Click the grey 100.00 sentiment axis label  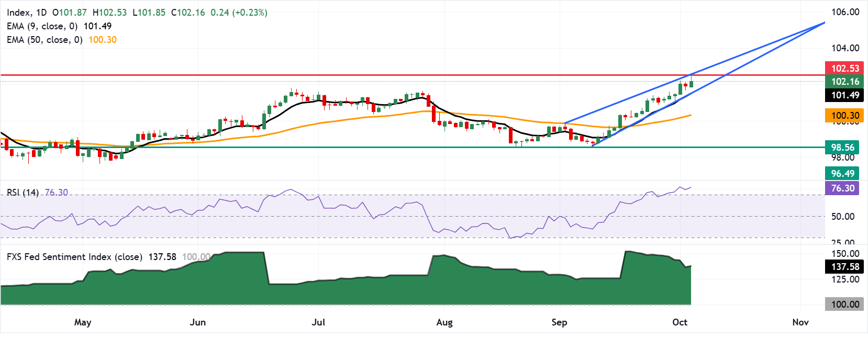(x=844, y=304)
